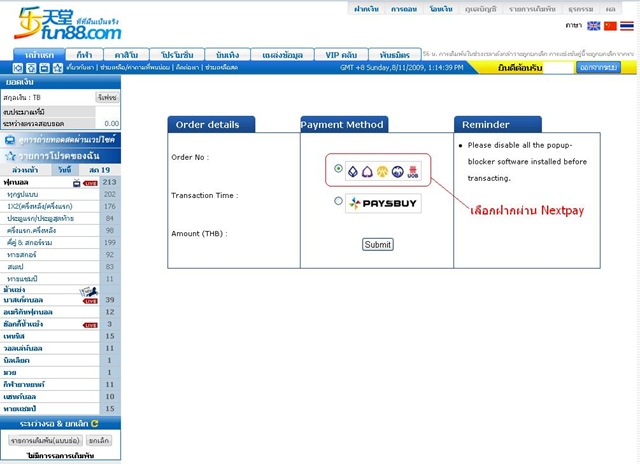Click the ติดต่อเรา link in blue bar
Screen dimensions: 640x464
[x=187, y=68]
